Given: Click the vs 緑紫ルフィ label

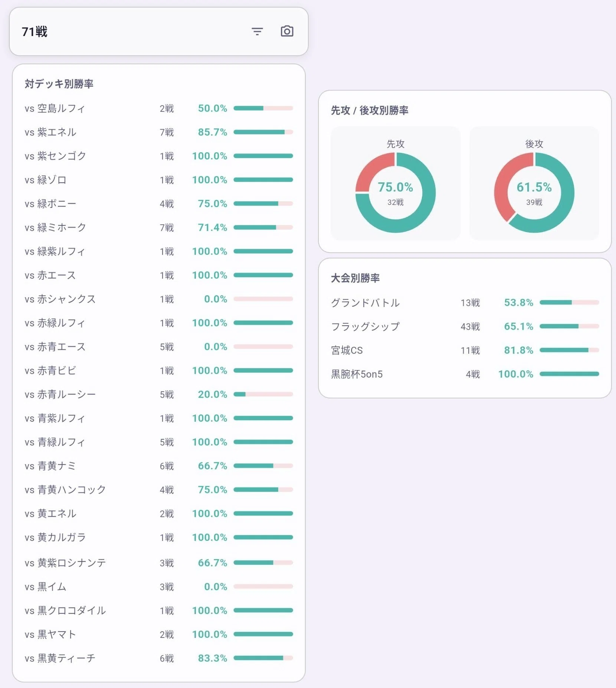Looking at the screenshot, I should click(55, 251).
